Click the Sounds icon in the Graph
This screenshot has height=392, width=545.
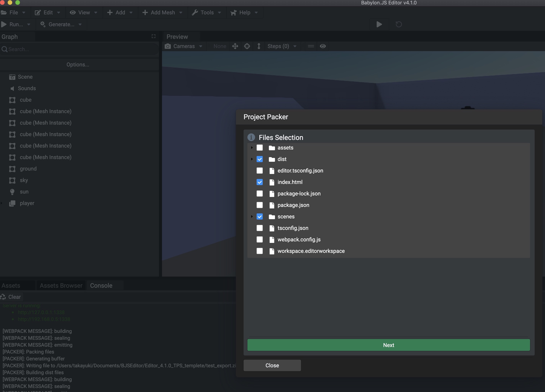(x=12, y=88)
